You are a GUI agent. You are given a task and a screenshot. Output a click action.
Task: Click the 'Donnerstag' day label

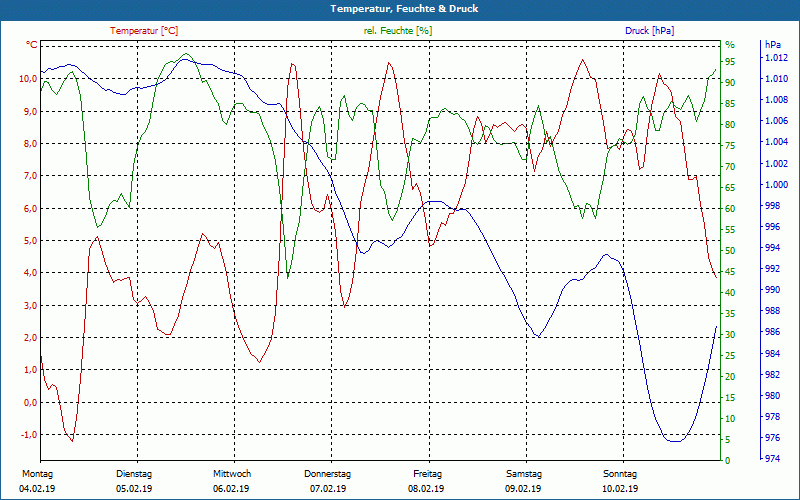coord(328,474)
